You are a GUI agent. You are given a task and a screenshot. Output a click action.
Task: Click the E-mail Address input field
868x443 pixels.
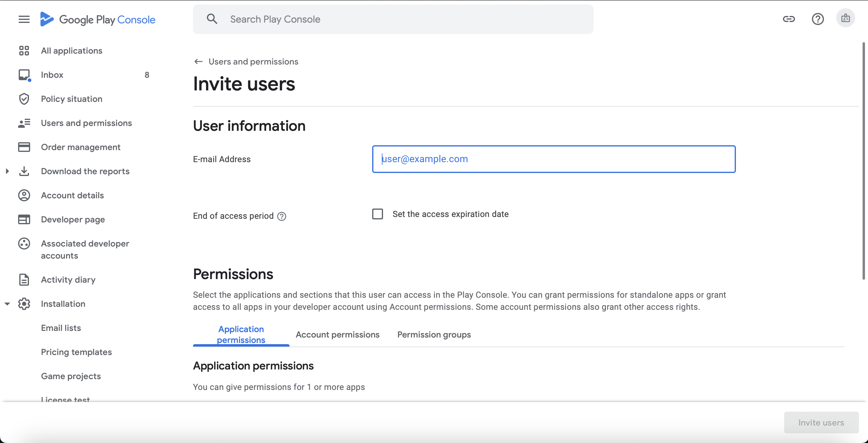coord(553,159)
